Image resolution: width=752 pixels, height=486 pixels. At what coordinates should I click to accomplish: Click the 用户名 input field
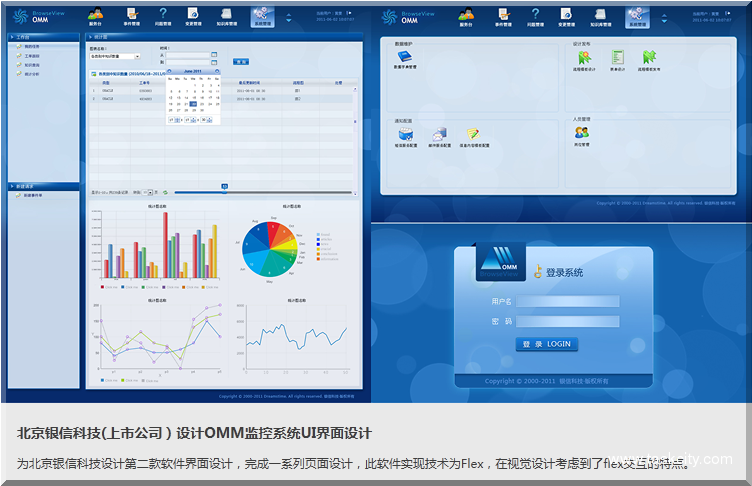pos(568,301)
